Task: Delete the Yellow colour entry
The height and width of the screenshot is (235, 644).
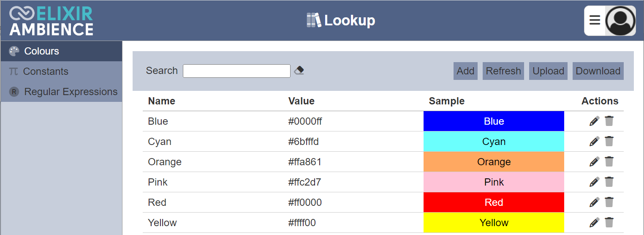Action: click(x=609, y=223)
